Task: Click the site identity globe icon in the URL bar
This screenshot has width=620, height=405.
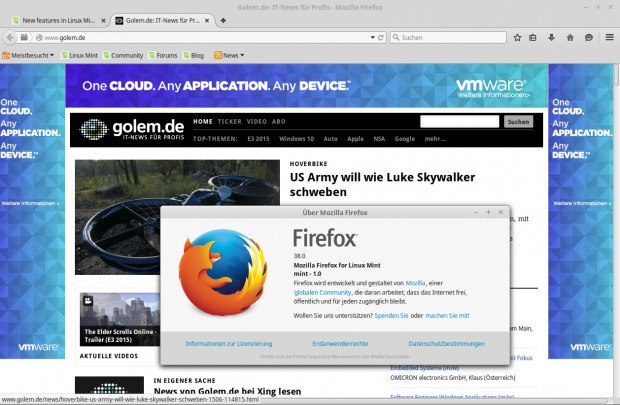Action: click(39, 38)
